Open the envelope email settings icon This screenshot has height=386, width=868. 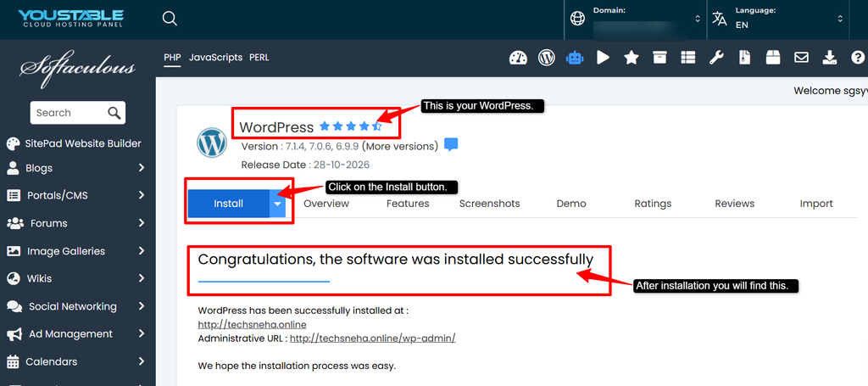(x=801, y=58)
